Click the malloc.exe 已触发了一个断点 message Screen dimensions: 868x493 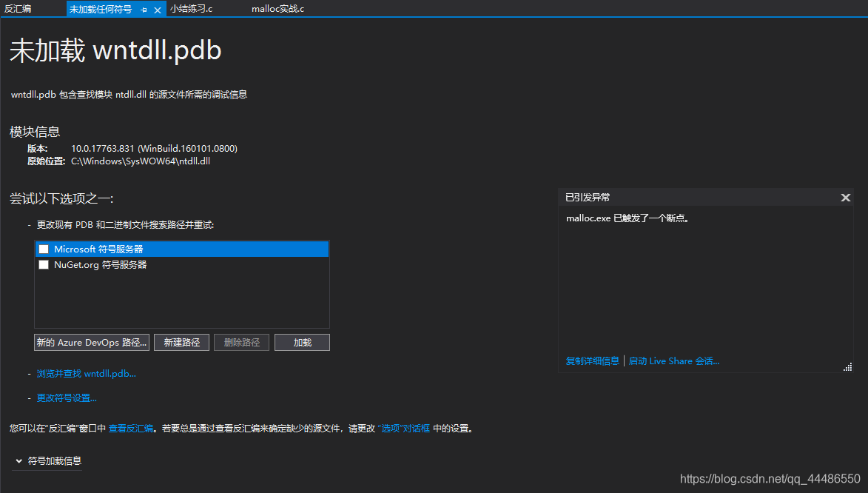[x=628, y=218]
